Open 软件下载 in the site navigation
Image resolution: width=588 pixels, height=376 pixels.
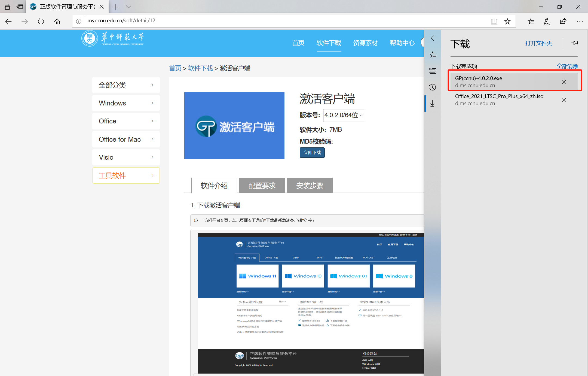(329, 43)
